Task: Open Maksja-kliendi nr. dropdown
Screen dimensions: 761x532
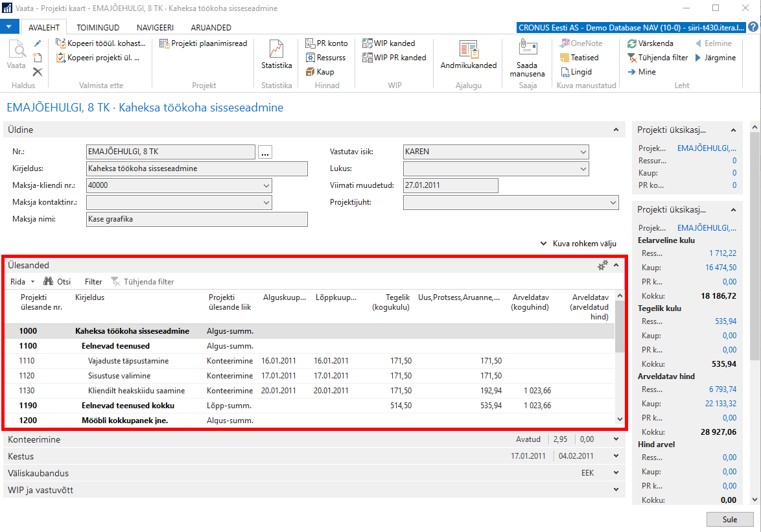Action: (266, 186)
